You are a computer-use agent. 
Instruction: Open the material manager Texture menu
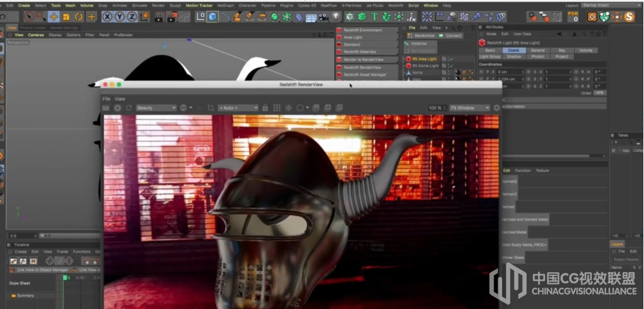[542, 170]
